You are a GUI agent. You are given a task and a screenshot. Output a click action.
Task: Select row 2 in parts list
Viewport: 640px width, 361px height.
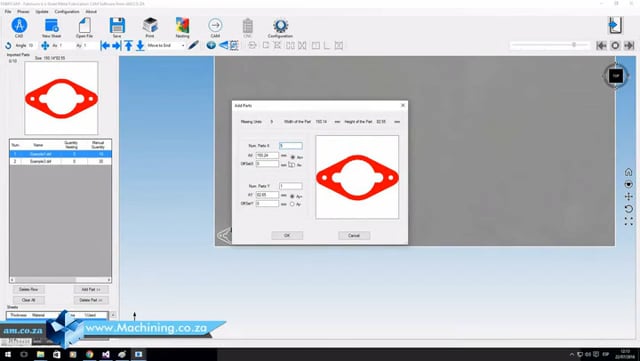coord(60,161)
